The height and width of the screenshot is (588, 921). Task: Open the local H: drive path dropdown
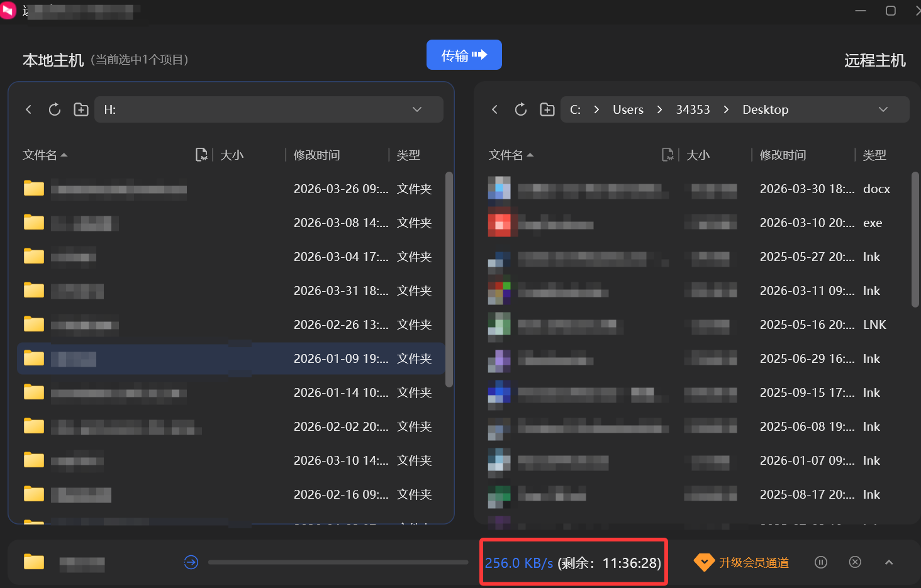tap(417, 109)
